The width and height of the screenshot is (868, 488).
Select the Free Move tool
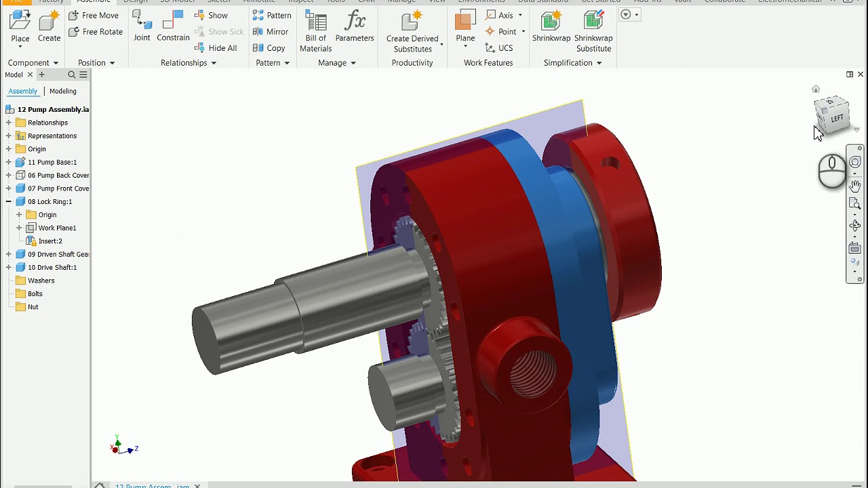click(94, 15)
